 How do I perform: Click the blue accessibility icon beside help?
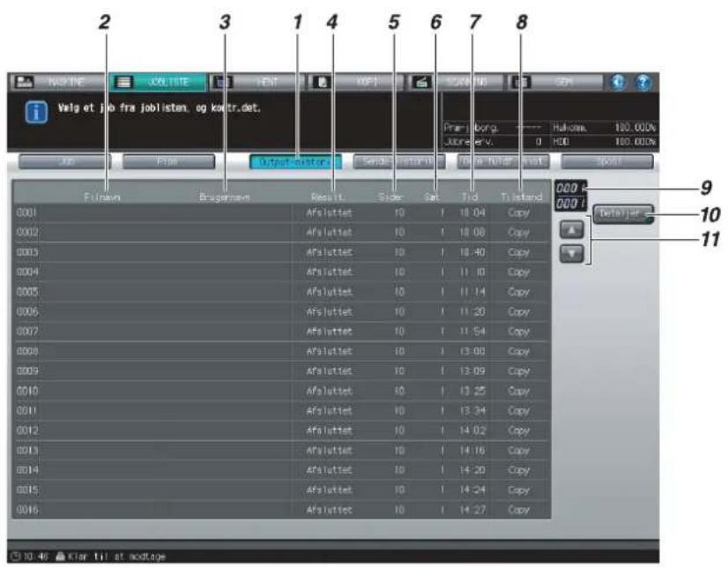coord(618,83)
